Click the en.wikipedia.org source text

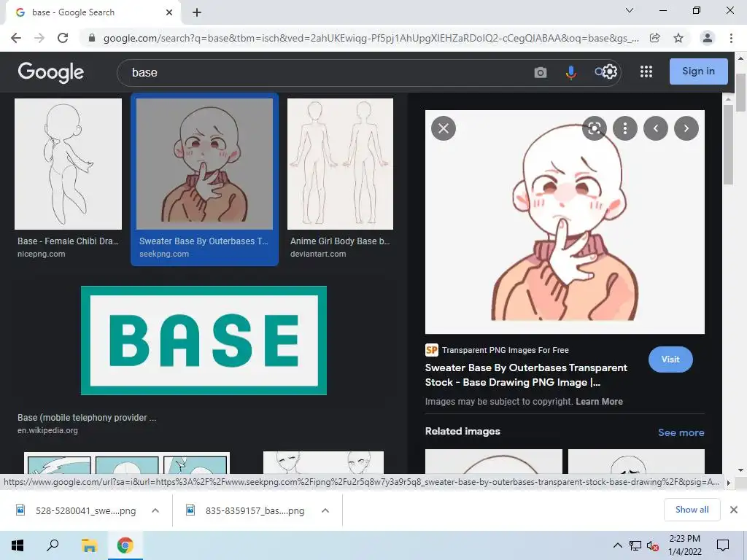tap(47, 430)
